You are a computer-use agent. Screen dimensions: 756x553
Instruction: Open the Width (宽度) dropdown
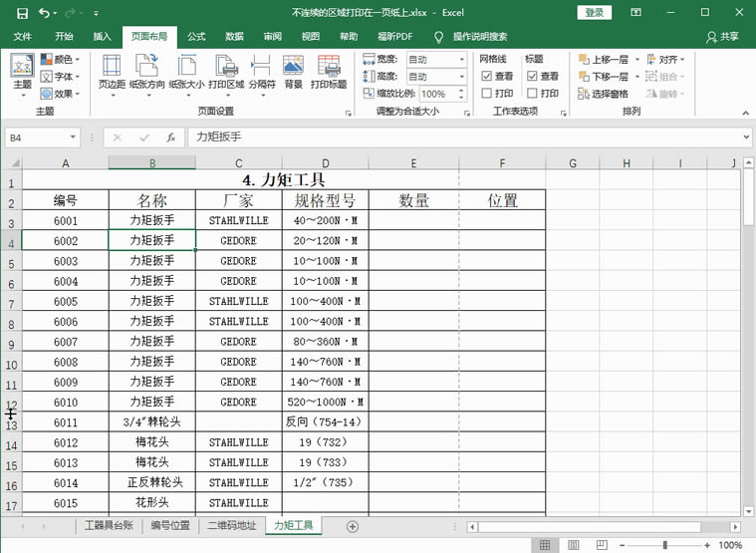[461, 60]
